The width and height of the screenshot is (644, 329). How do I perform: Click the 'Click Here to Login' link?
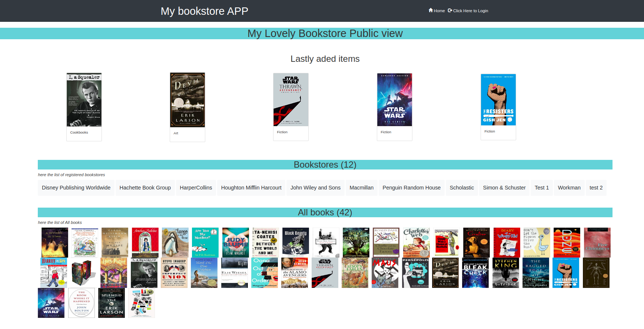[468, 11]
